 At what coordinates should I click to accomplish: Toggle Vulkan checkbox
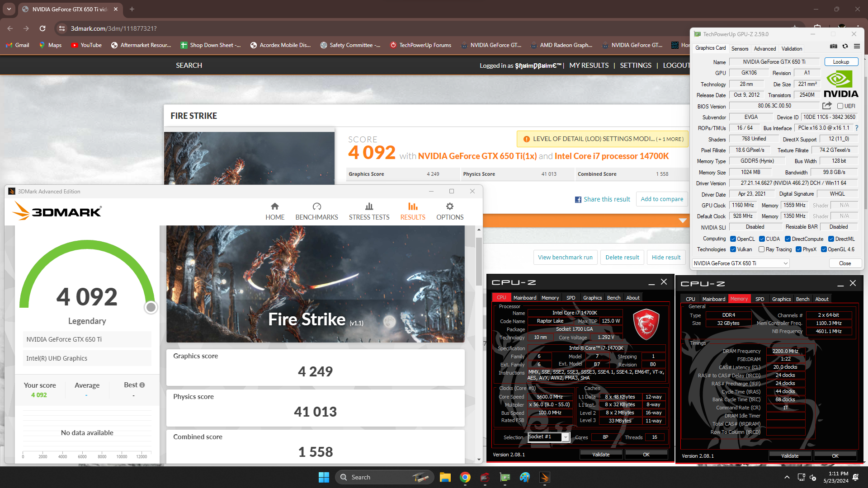pyautogui.click(x=733, y=249)
